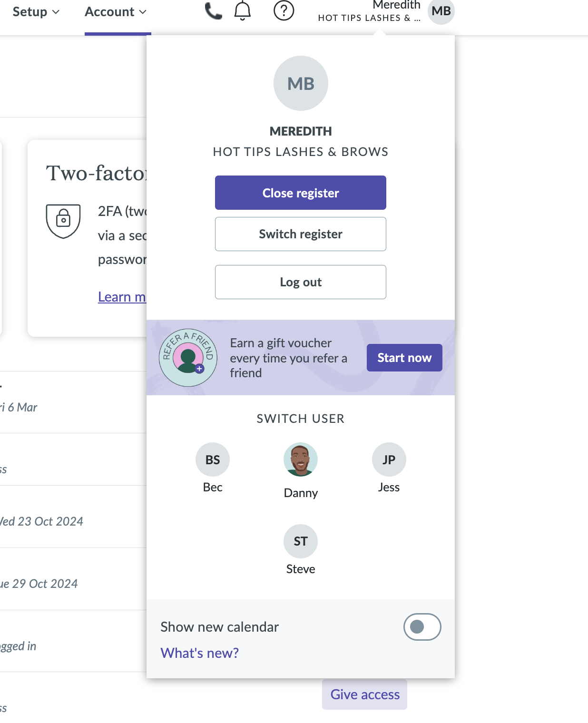588x723 pixels.
Task: Click the phone icon in header
Action: click(213, 11)
